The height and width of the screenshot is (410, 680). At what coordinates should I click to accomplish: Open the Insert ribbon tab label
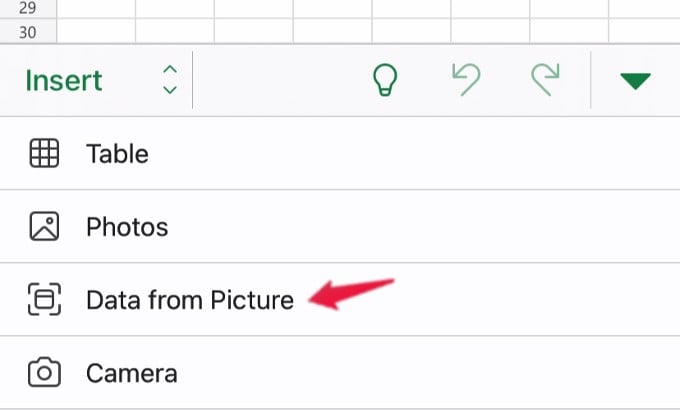tap(64, 81)
